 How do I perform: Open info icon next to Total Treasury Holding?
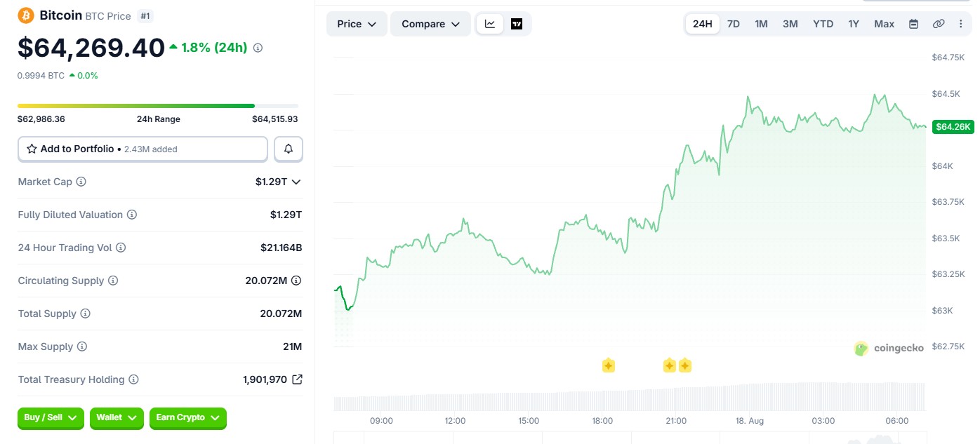133,379
